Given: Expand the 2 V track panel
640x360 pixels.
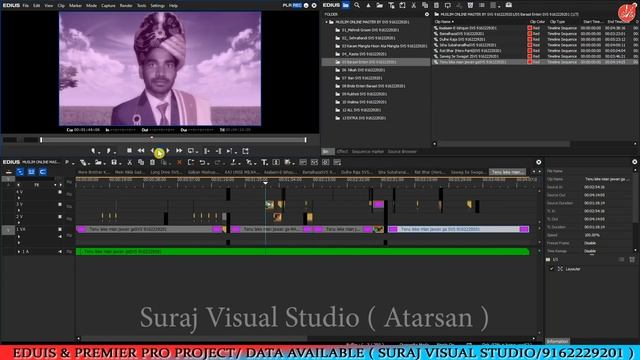Looking at the screenshot, I should [x=19, y=223].
